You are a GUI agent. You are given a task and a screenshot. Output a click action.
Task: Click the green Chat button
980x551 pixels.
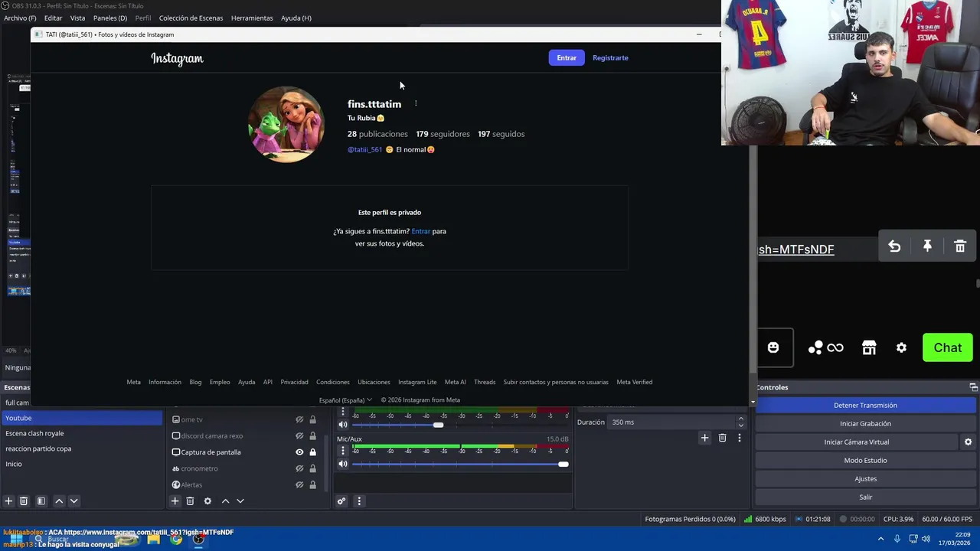948,347
